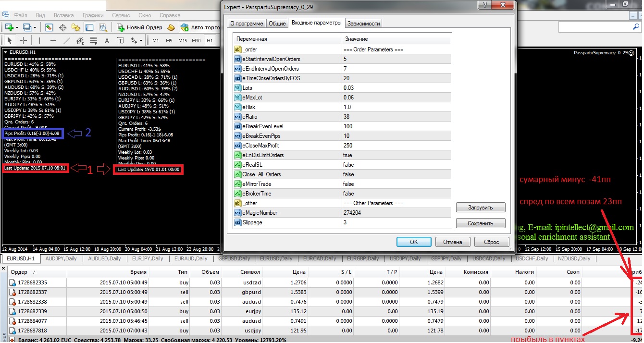Screen dimensions: 644x343
Task: Select the eMagicNumber value 274204
Action: tap(396, 213)
